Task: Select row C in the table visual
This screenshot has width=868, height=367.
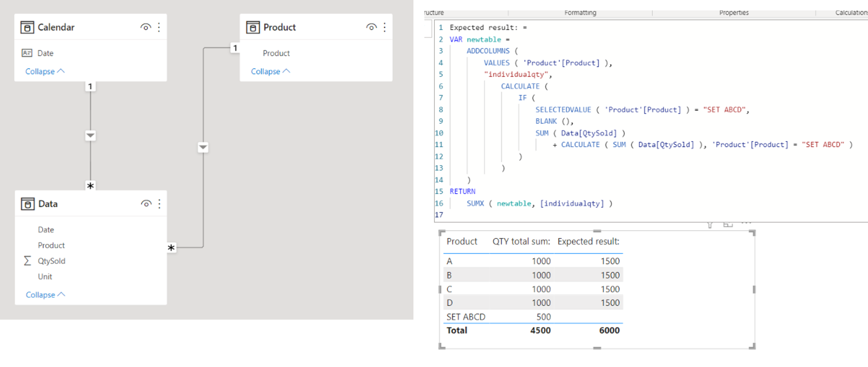Action: tap(533, 289)
